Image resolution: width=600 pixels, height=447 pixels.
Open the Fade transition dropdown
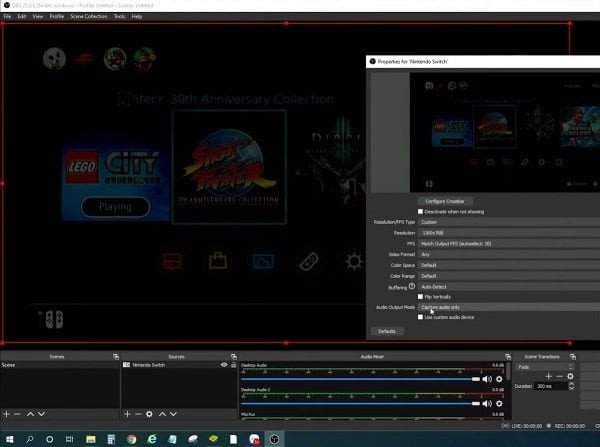(545, 367)
